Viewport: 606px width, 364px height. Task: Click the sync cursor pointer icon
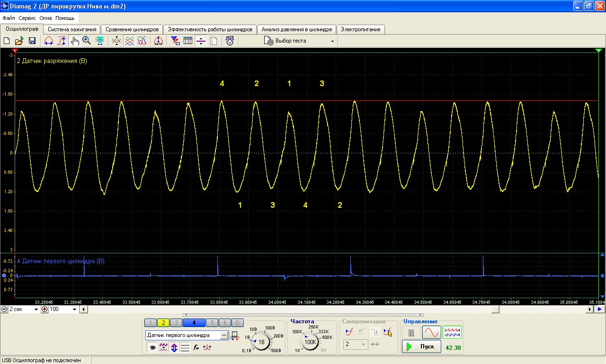[388, 332]
